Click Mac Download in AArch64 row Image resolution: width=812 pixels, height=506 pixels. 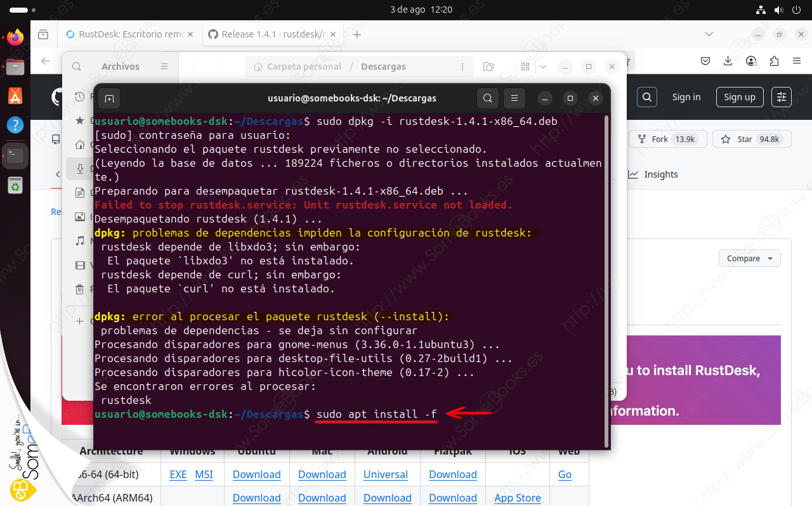point(322,498)
